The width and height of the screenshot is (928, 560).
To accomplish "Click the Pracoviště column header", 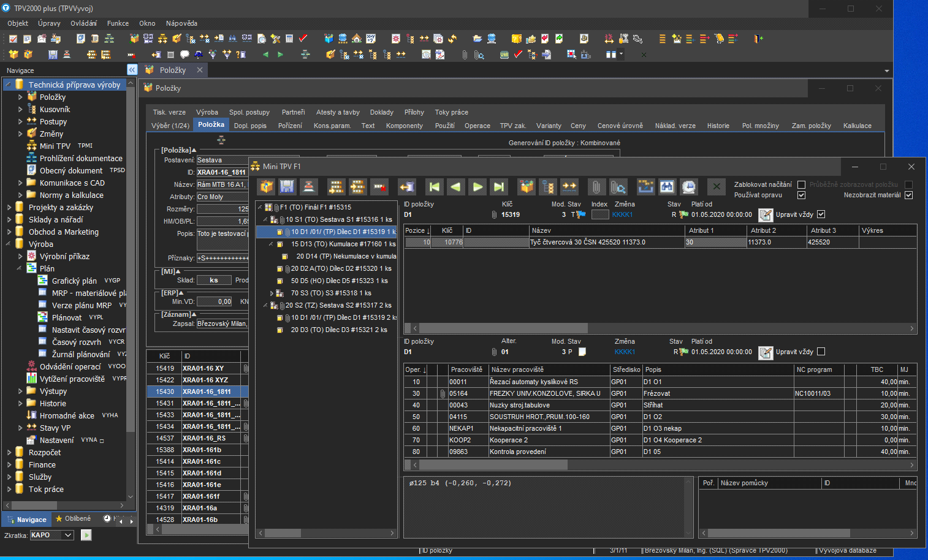I will (x=468, y=369).
